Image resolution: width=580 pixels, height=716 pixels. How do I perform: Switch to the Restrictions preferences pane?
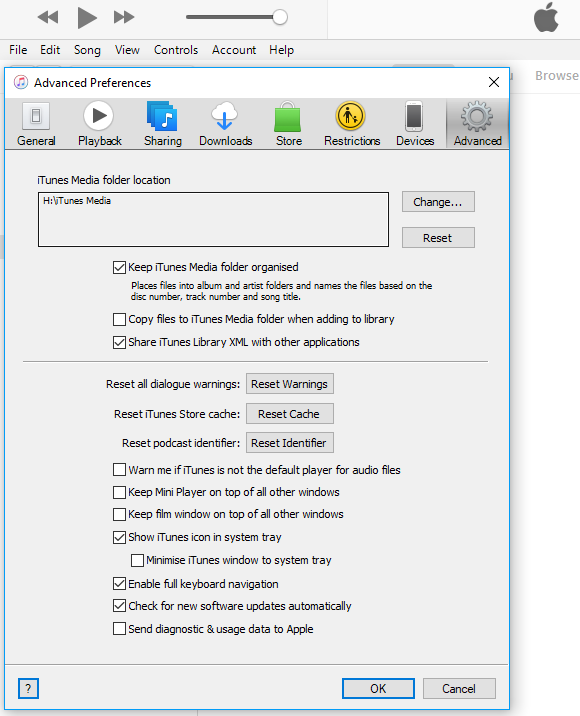pos(352,124)
